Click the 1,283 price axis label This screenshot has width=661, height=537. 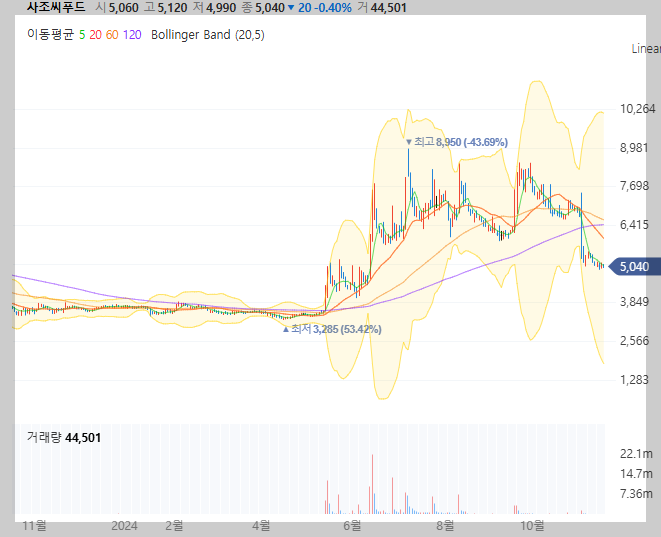point(634,379)
